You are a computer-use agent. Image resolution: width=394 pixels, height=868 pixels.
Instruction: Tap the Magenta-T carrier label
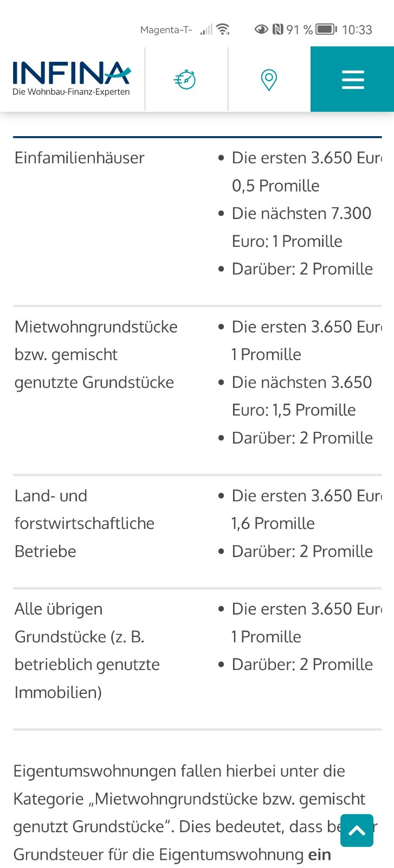point(166,30)
